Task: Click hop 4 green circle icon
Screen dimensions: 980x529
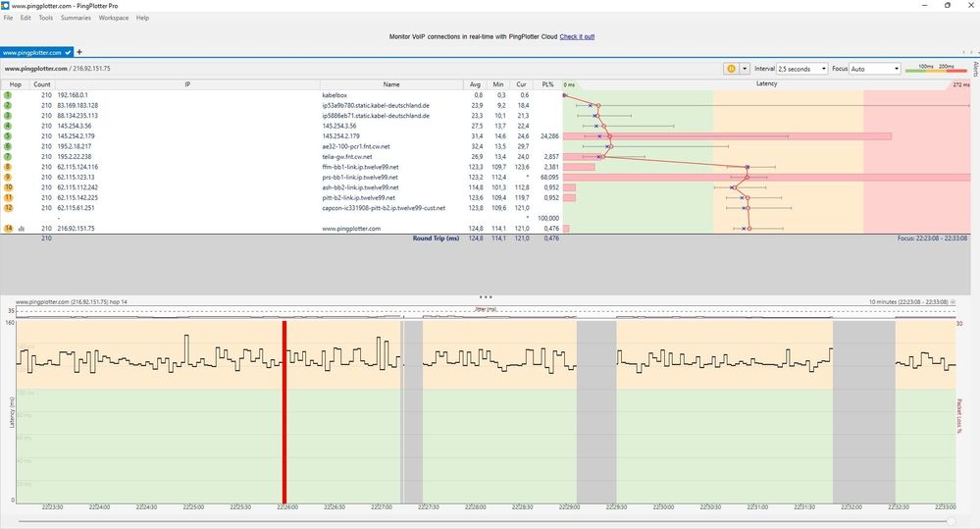Action: pos(8,126)
